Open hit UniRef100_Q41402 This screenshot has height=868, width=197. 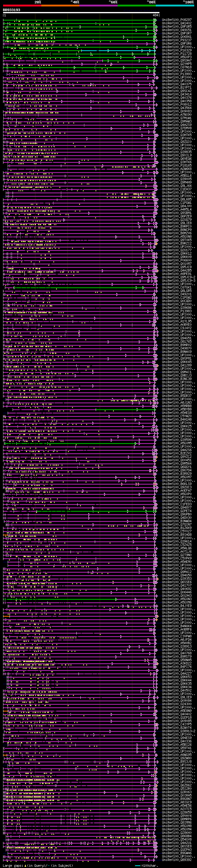177,23
